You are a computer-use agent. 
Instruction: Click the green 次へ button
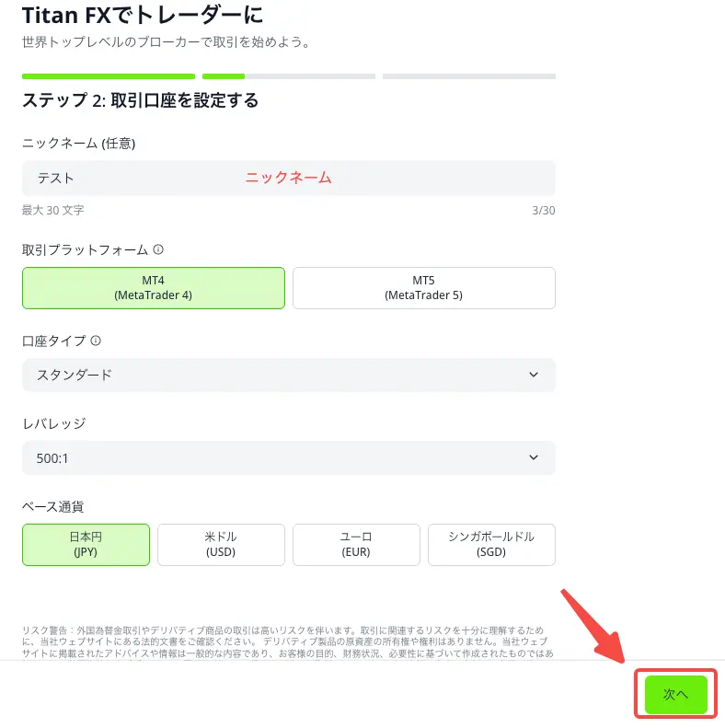(676, 694)
